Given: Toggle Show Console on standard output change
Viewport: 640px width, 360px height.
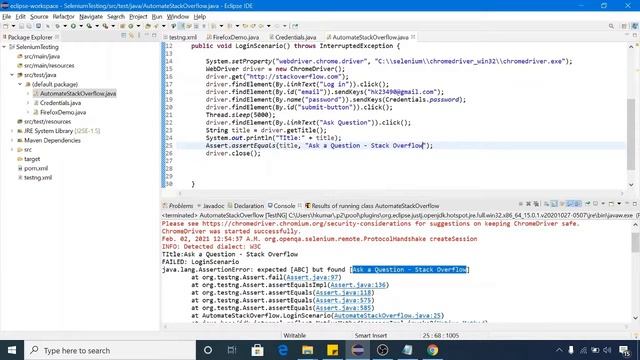Looking at the screenshot, I should (x=570, y=204).
